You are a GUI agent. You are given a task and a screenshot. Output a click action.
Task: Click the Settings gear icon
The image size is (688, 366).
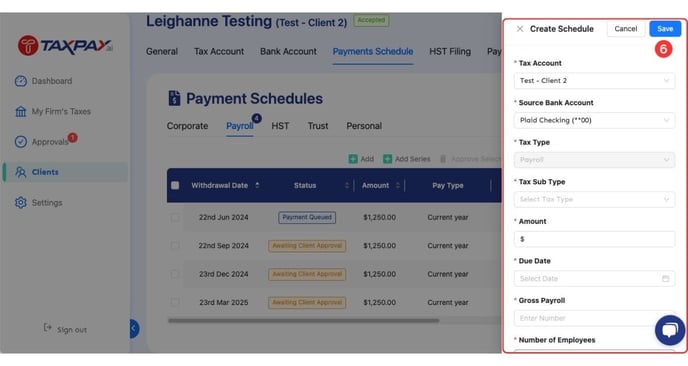21,203
